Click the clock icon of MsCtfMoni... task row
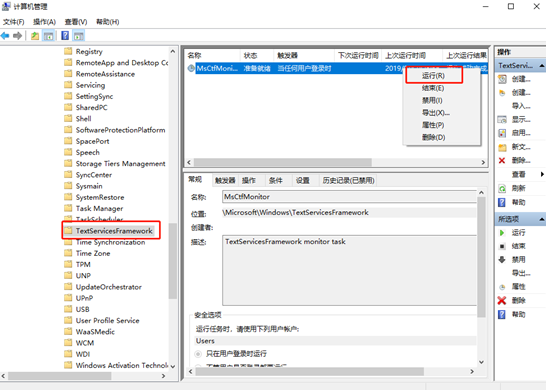 tap(191, 68)
